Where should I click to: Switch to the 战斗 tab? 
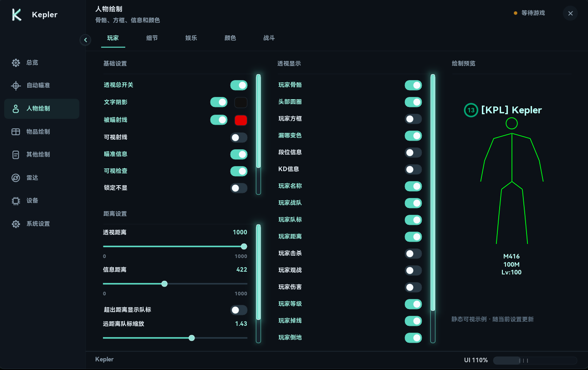(269, 38)
